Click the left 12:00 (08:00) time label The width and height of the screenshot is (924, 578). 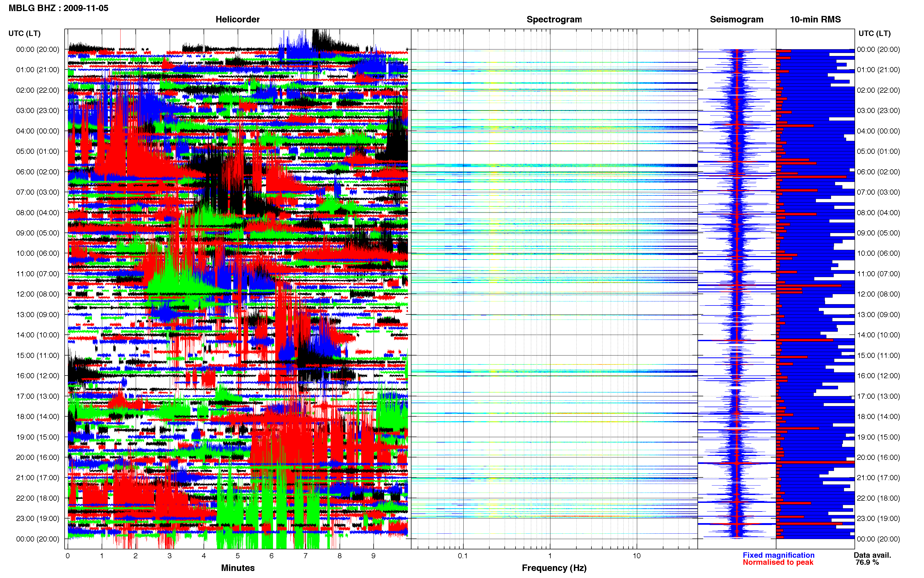(x=38, y=294)
